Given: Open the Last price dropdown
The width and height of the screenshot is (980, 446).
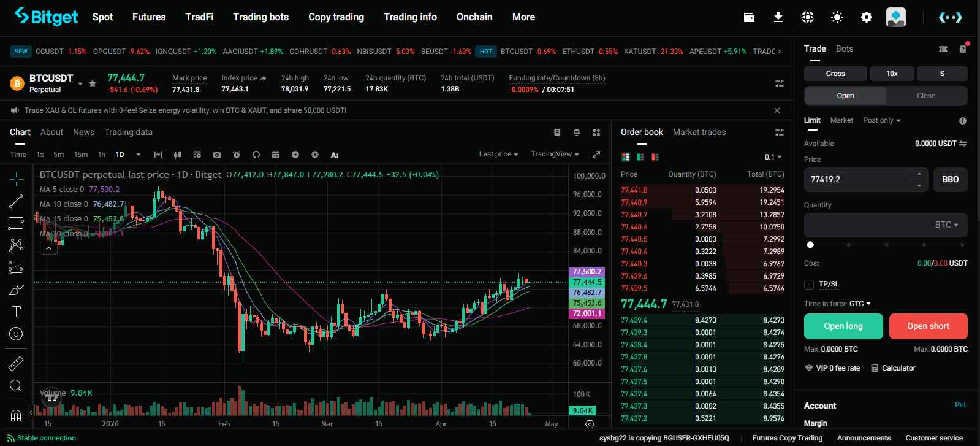Looking at the screenshot, I should click(498, 154).
